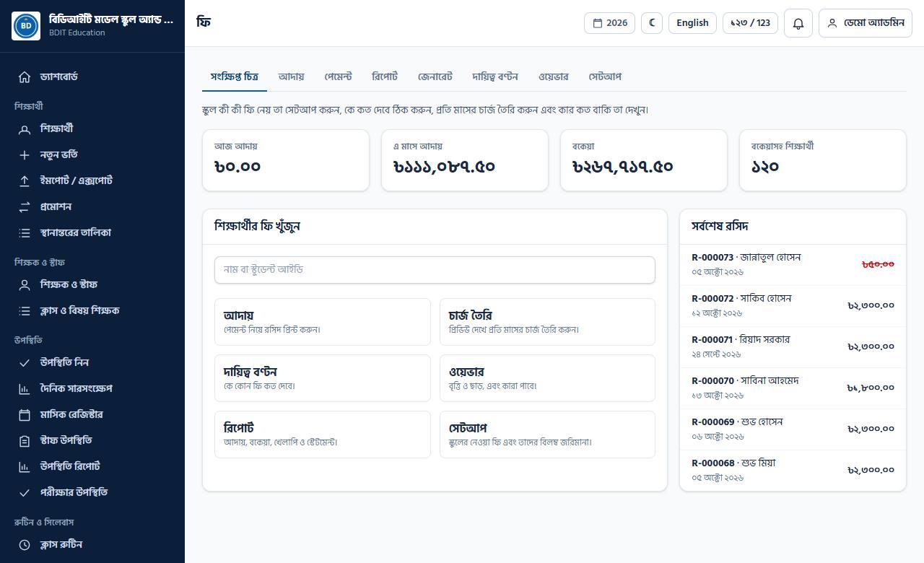This screenshot has width=924, height=563.
Task: Click the নাম বা স্টুডেন্ট আইডি search field
Action: click(435, 270)
